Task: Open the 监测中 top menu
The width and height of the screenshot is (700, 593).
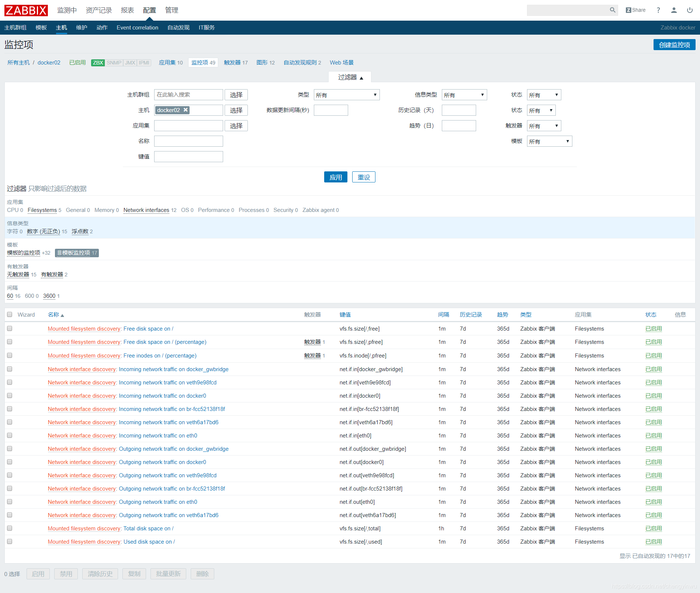Action: tap(67, 10)
